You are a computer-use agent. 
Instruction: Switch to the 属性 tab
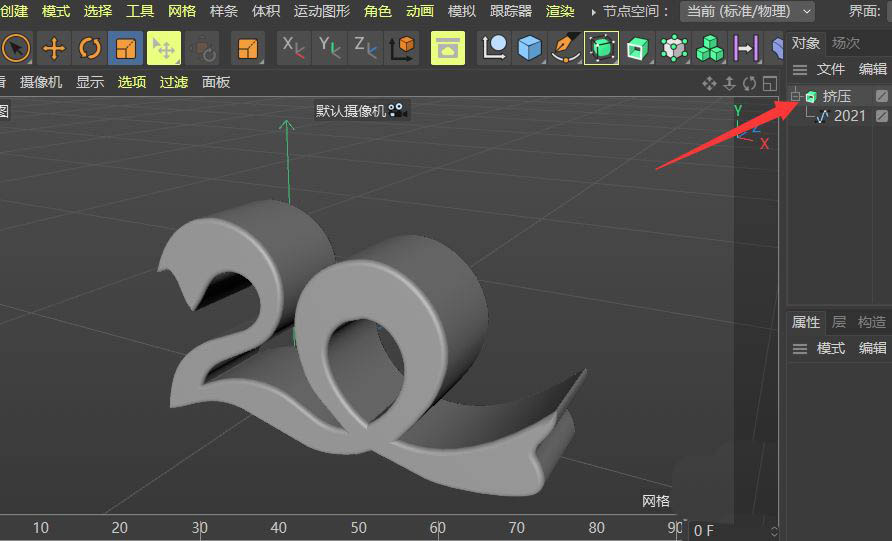point(806,323)
